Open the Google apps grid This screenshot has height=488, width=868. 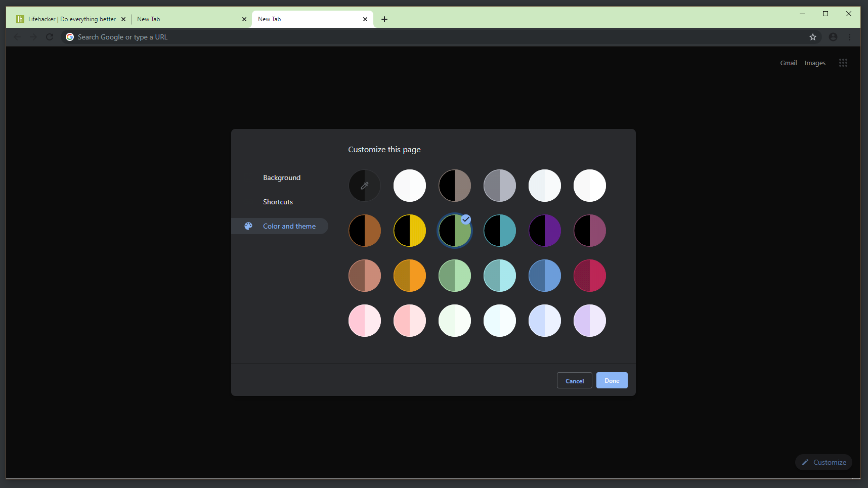[843, 63]
